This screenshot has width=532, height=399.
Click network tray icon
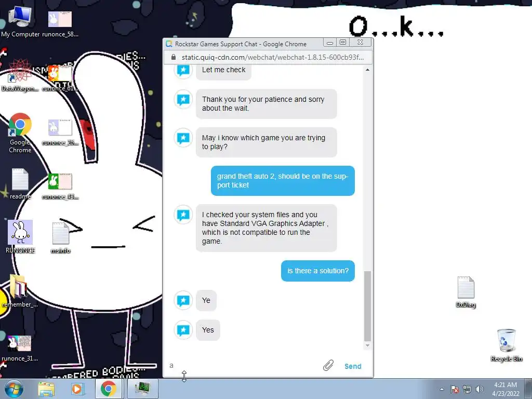coord(467,389)
